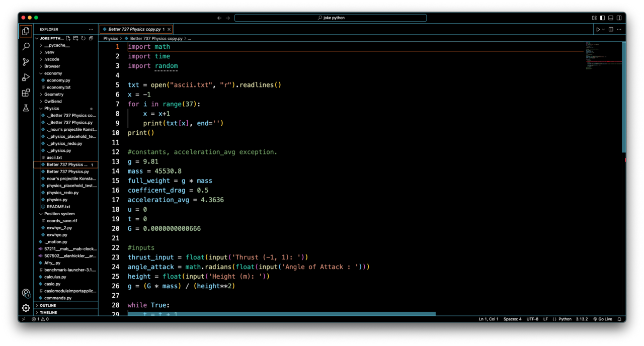This screenshot has width=644, height=346.
Task: Collapse the JOKE PYTH... workspace root
Action: pyautogui.click(x=49, y=38)
